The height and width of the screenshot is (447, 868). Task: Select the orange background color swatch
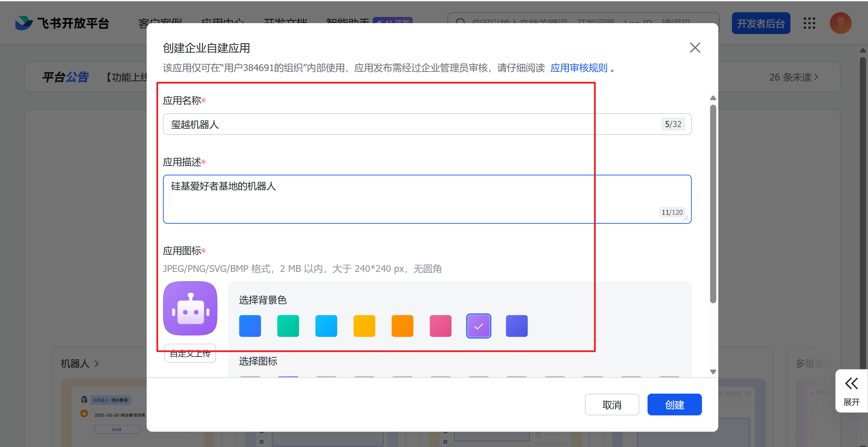pos(403,326)
